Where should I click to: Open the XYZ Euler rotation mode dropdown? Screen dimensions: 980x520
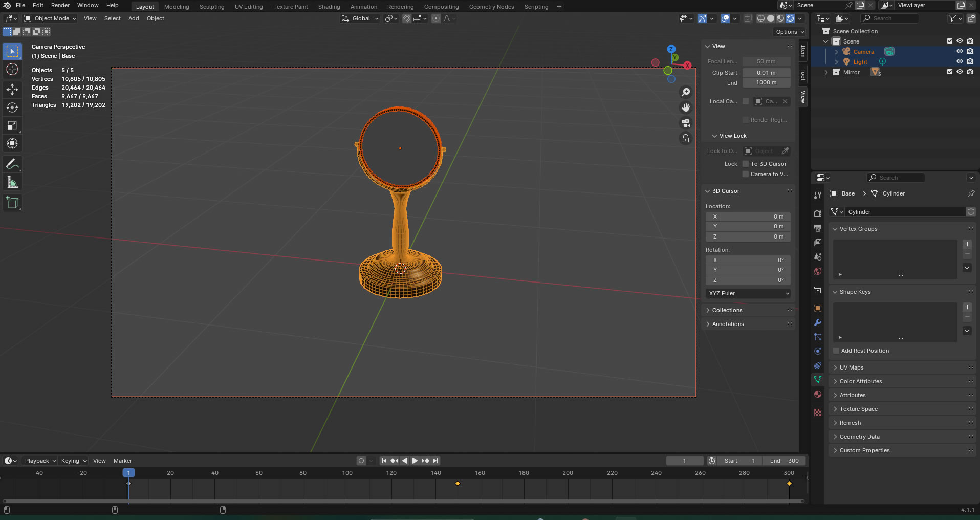748,293
